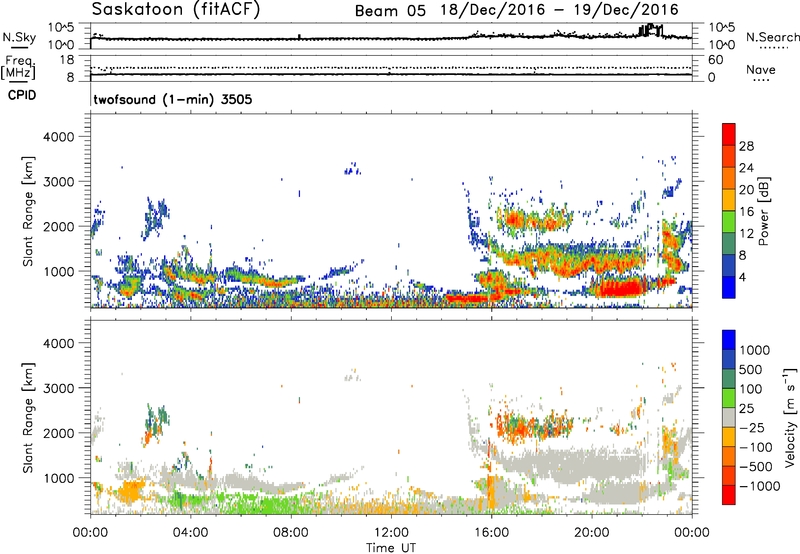
Task: Click the '04:00' time axis tick label
Action: click(191, 533)
